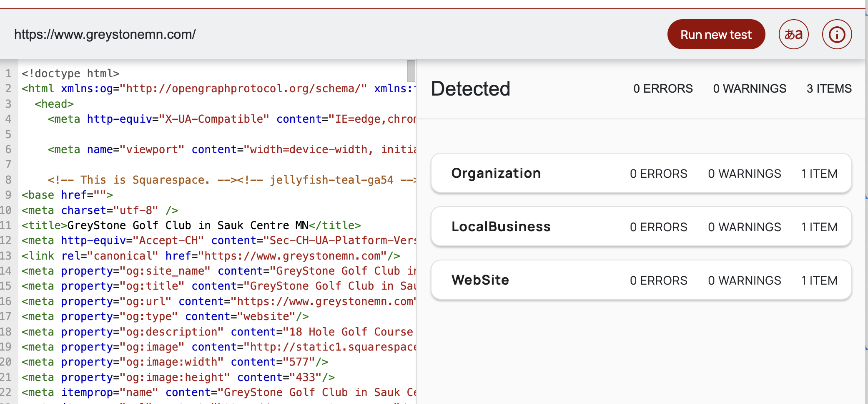The image size is (868, 404).
Task: Click the meta charset utf-8 line
Action: coord(100,210)
